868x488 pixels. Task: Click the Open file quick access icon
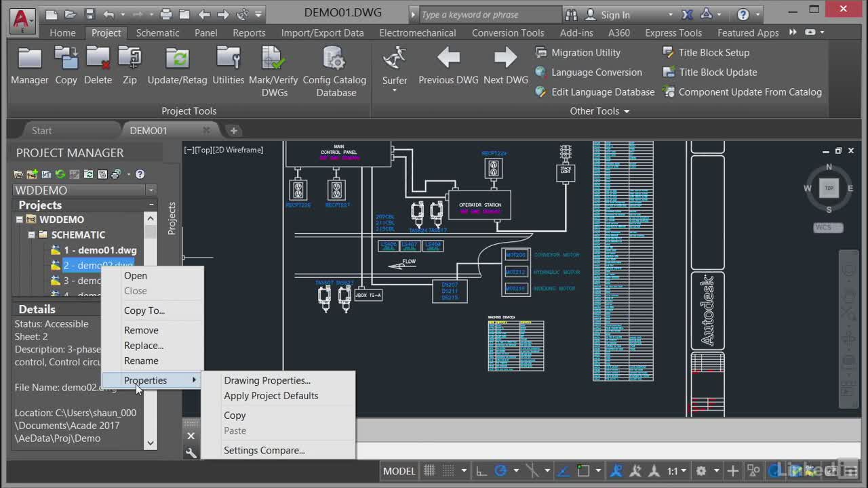[x=71, y=14]
